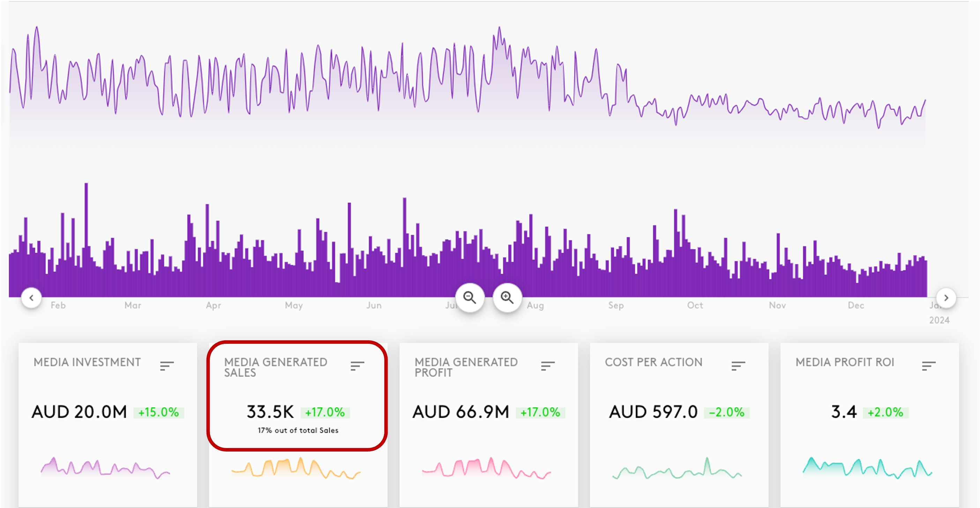Open Media Generated Sales card menu icon
The height and width of the screenshot is (508, 980).
tap(357, 366)
